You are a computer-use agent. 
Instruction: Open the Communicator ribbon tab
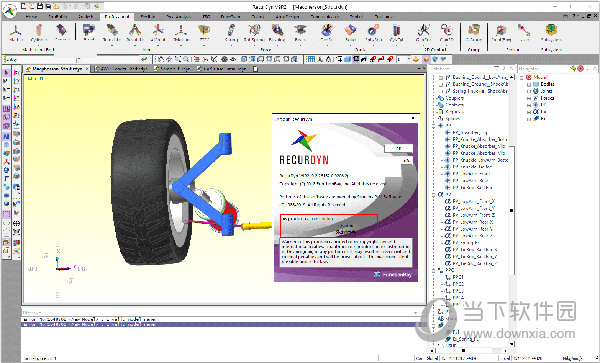(x=324, y=17)
